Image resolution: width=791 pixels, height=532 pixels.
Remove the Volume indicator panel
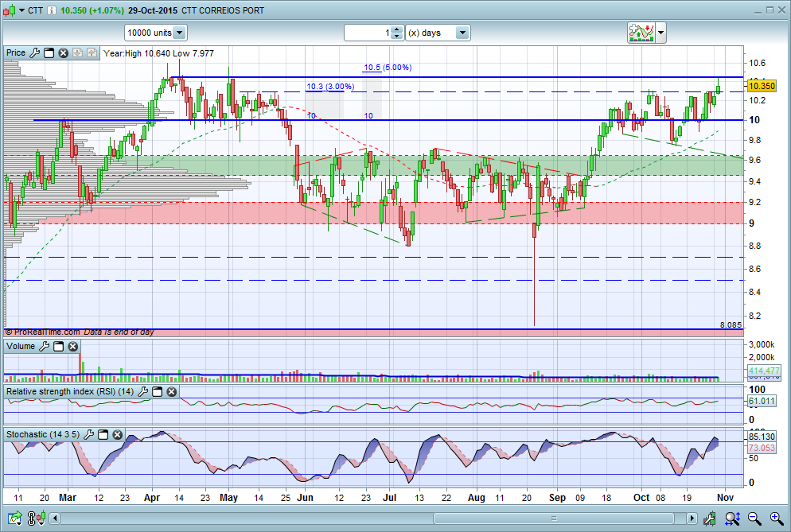72,347
